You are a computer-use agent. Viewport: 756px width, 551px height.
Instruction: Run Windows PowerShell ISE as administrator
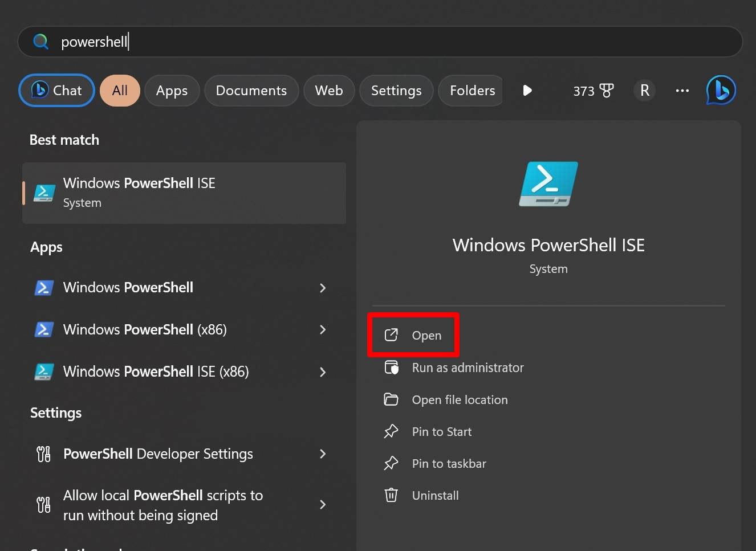point(468,368)
